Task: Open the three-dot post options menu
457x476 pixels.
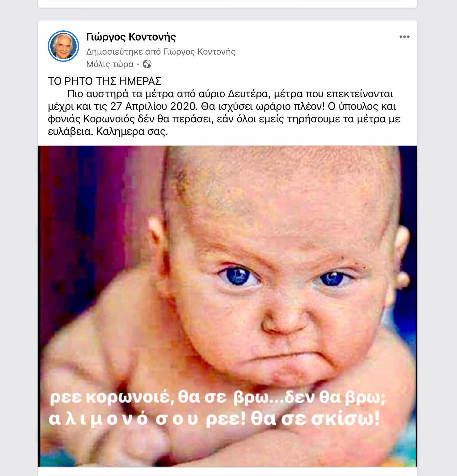Action: pos(404,37)
